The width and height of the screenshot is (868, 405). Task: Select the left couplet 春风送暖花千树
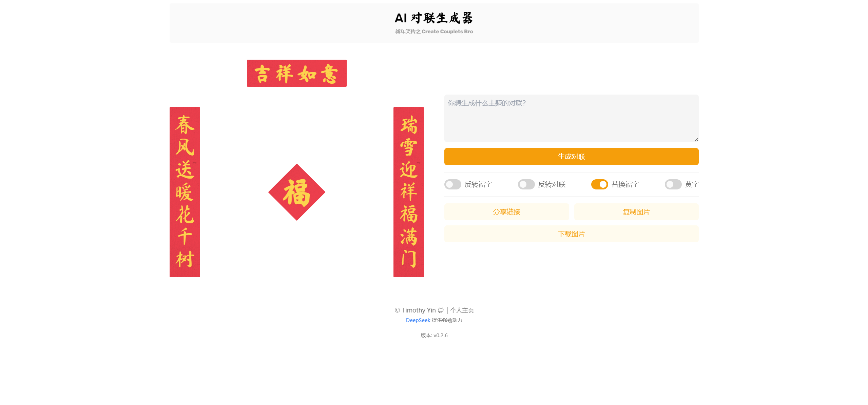pos(185,192)
